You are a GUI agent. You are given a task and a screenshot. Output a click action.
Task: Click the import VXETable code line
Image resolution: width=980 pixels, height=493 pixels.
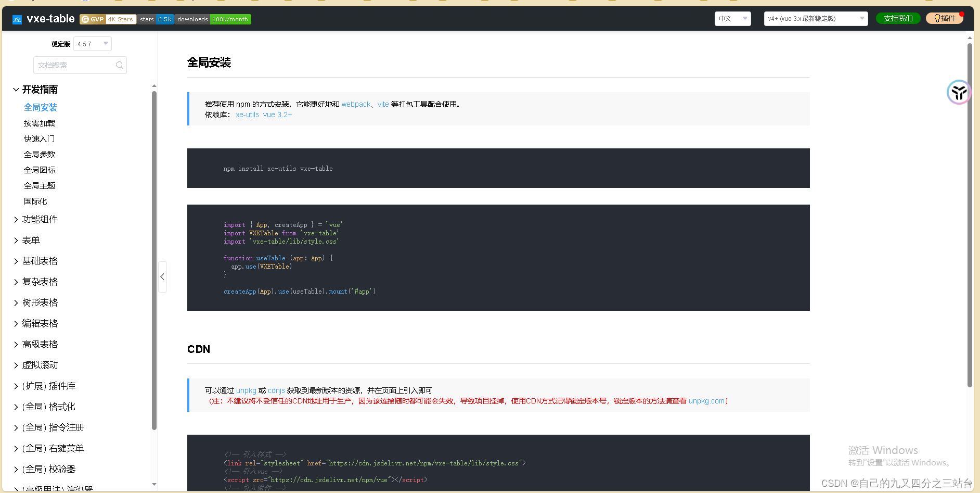point(281,233)
